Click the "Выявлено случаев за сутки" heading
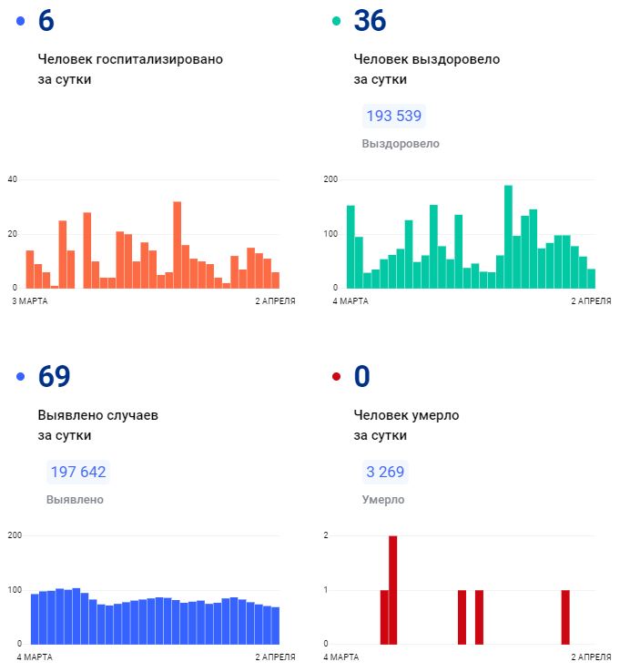 click(97, 425)
